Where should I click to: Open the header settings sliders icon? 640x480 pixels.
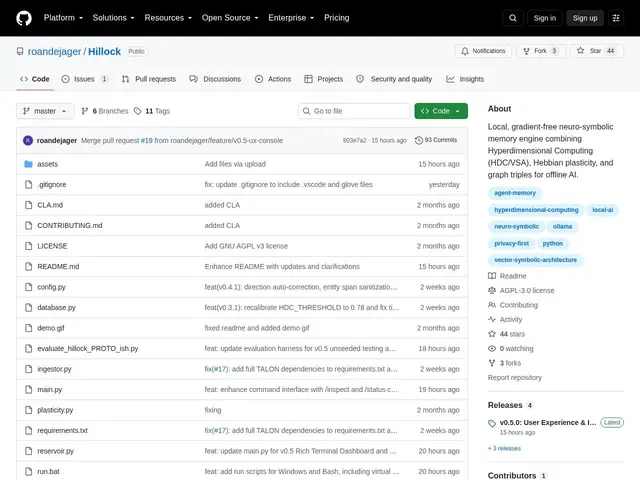click(x=616, y=18)
